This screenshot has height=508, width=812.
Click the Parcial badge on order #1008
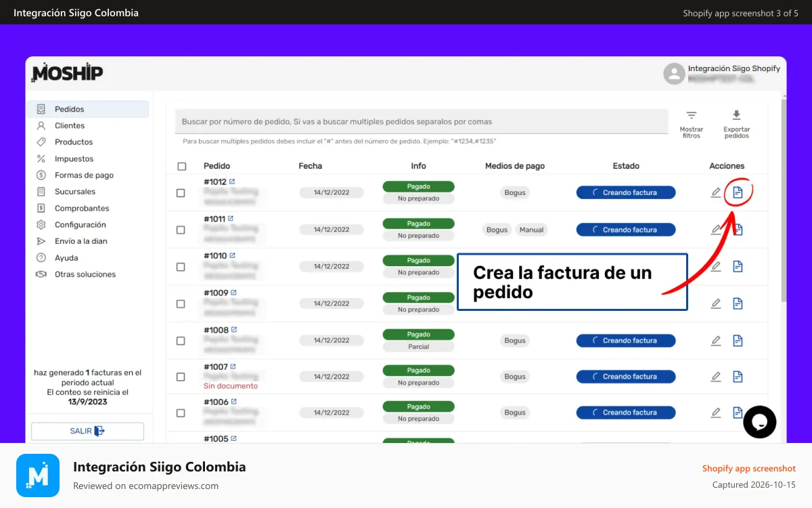coord(418,347)
